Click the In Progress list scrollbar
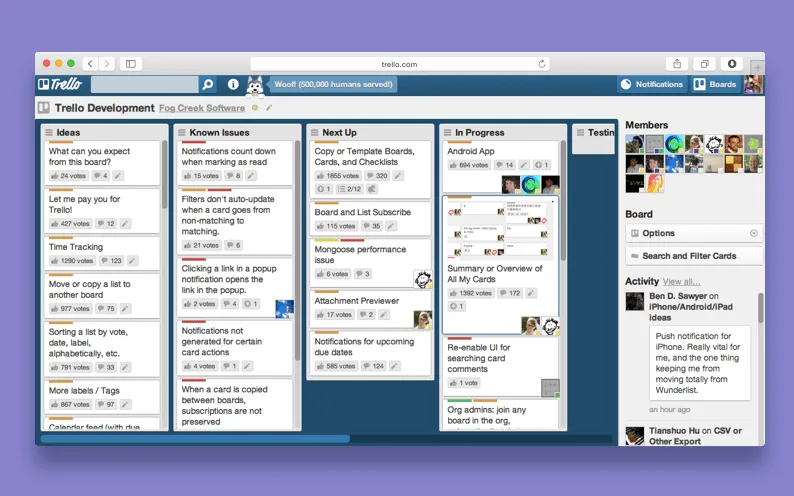 [563, 201]
